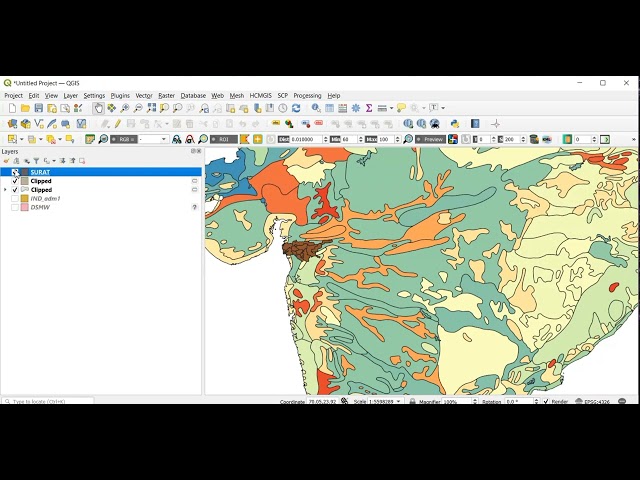Viewport: 640px width, 480px height.
Task: Open the Processing Toolbox gear icon
Action: tap(356, 108)
